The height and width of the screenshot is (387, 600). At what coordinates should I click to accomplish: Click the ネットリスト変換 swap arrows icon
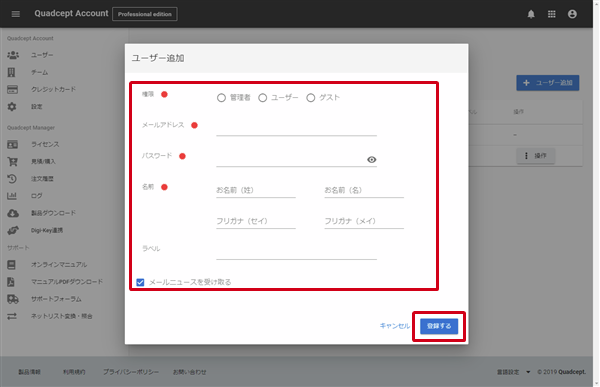point(12,316)
